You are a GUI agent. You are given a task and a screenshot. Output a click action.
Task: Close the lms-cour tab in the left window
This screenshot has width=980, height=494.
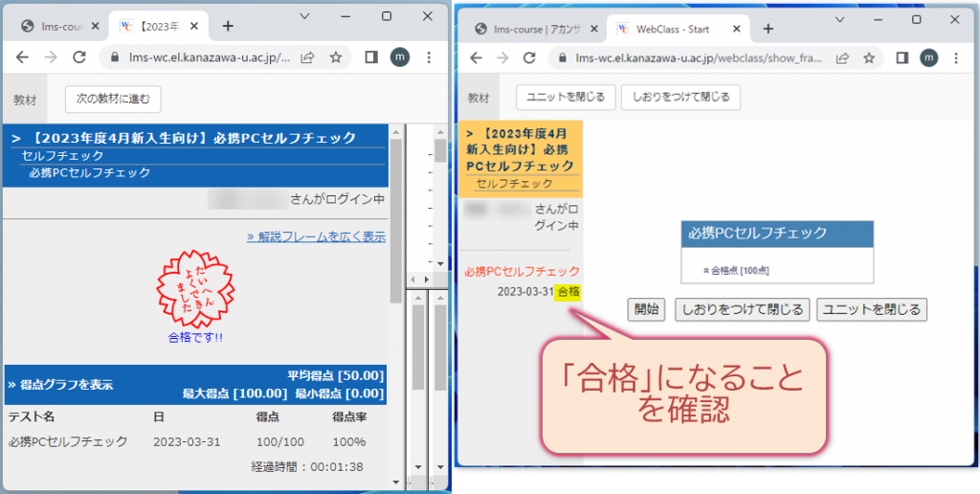pos(95,26)
